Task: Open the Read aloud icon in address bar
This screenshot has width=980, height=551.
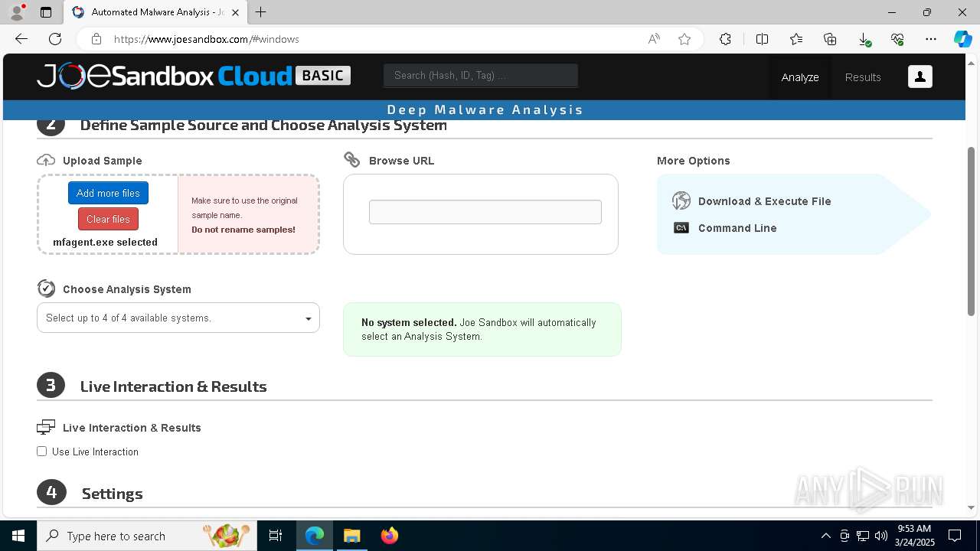Action: tap(654, 39)
